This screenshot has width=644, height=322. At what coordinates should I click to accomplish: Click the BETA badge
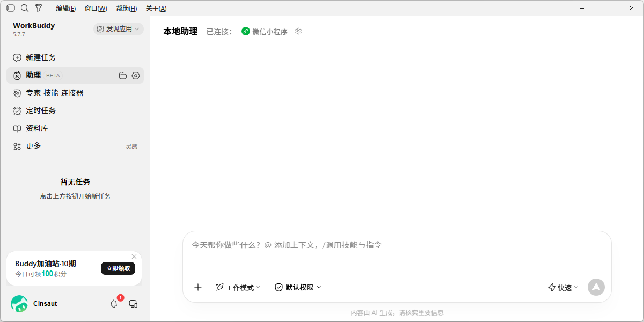coord(53,76)
